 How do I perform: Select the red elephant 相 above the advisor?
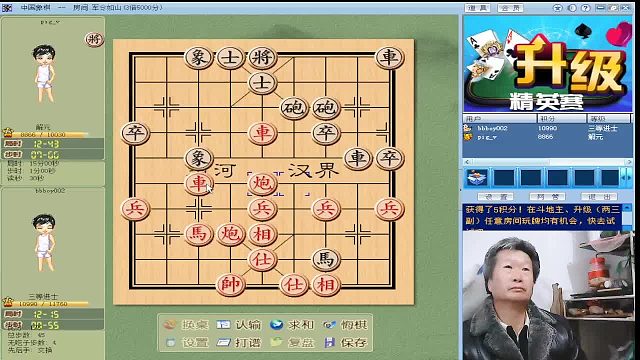262,234
